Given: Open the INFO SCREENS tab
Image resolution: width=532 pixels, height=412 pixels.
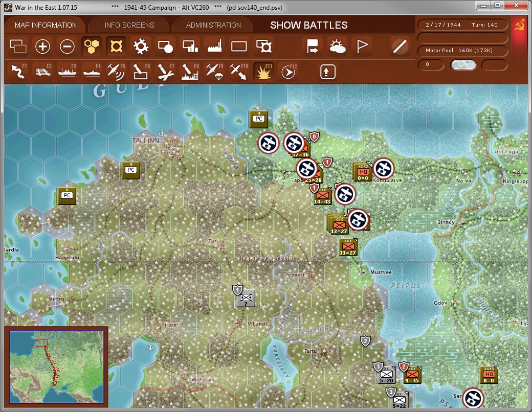Looking at the screenshot, I should click(129, 25).
